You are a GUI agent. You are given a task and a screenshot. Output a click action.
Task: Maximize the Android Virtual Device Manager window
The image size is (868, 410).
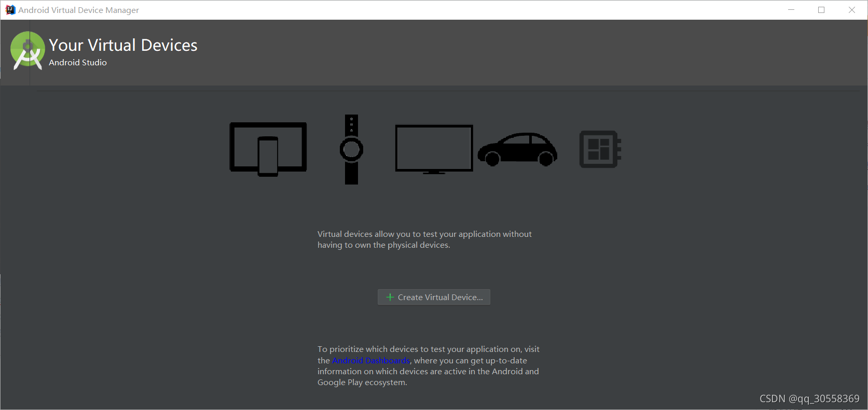point(821,10)
